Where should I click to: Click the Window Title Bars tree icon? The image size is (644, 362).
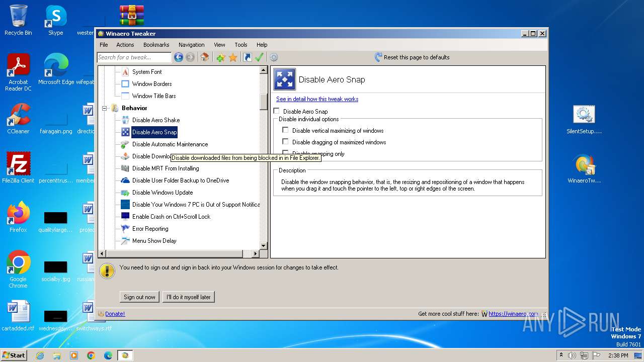point(125,96)
